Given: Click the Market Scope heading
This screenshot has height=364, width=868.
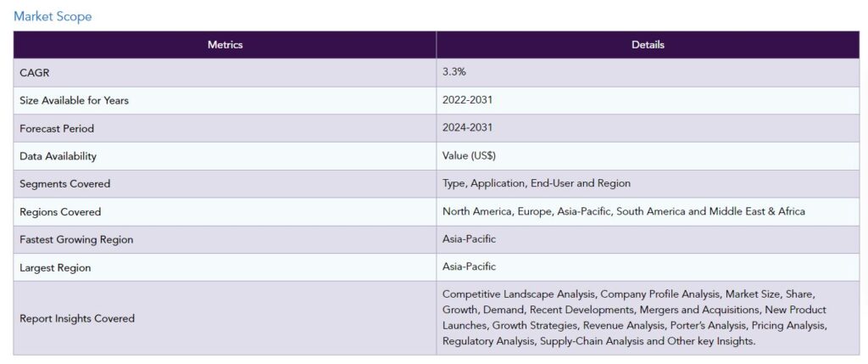Looking at the screenshot, I should coord(53,17).
